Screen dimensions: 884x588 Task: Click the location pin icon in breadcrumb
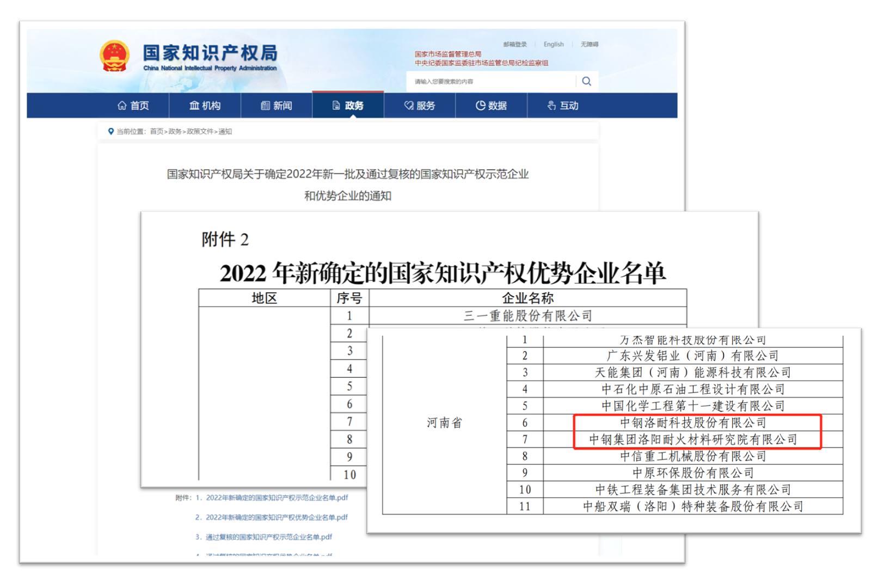coord(111,131)
